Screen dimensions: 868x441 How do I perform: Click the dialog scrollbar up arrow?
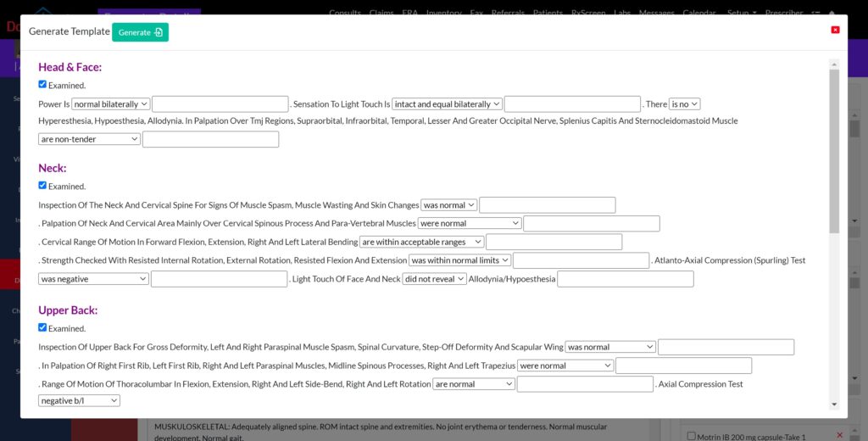834,64
